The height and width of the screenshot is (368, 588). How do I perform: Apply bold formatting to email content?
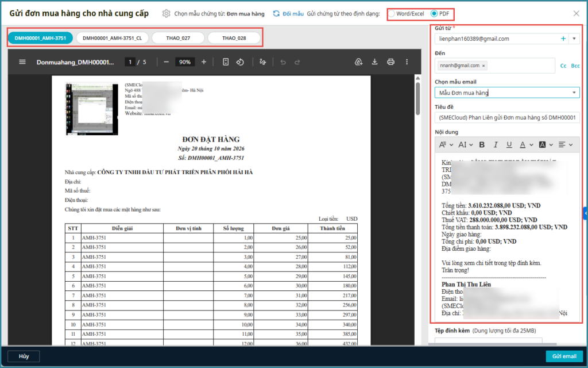(x=482, y=144)
